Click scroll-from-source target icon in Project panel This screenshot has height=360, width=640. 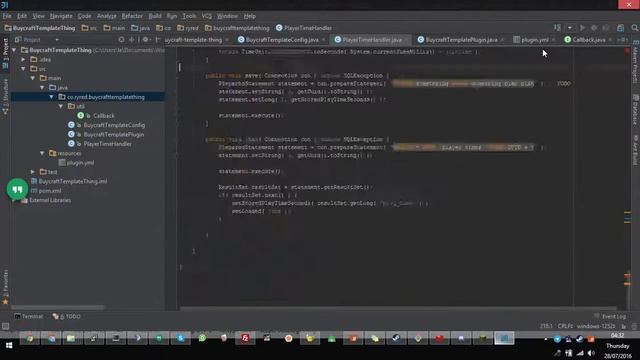click(x=121, y=40)
